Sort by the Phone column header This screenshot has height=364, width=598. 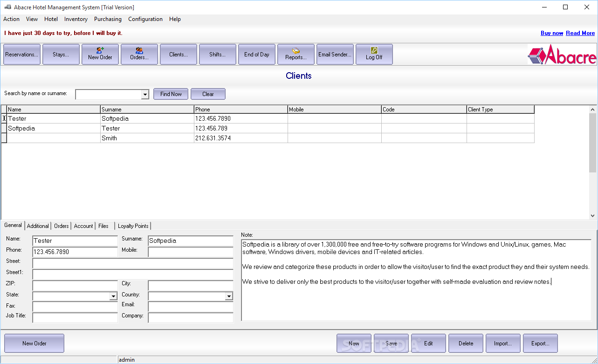click(241, 110)
